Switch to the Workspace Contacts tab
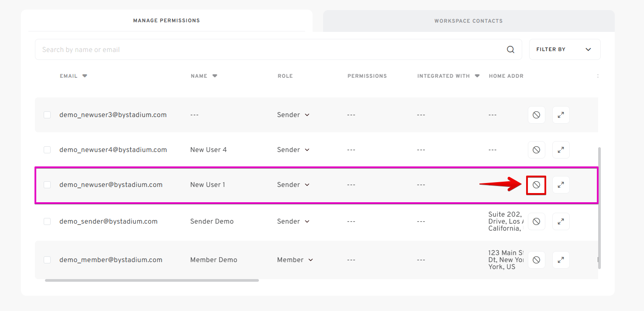The image size is (644, 311). coord(468,21)
